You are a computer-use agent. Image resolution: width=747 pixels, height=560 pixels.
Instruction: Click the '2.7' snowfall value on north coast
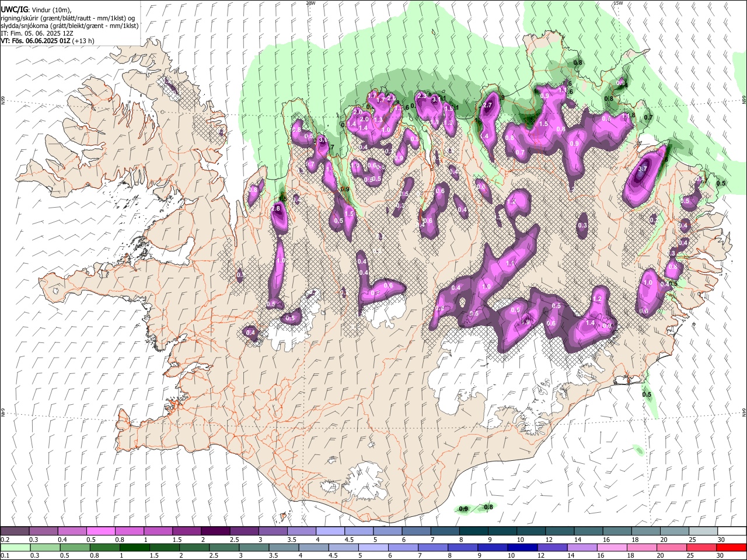click(488, 105)
